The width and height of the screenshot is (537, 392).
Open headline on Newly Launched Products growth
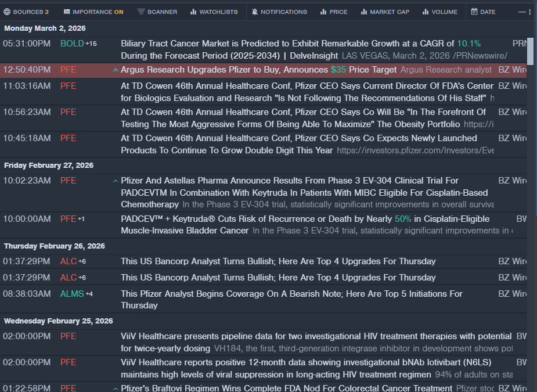298,144
